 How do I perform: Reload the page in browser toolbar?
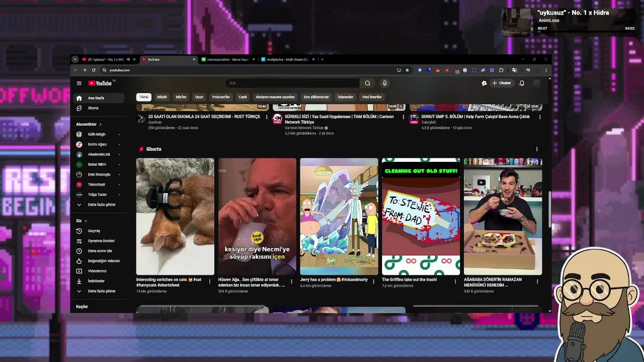(94, 70)
